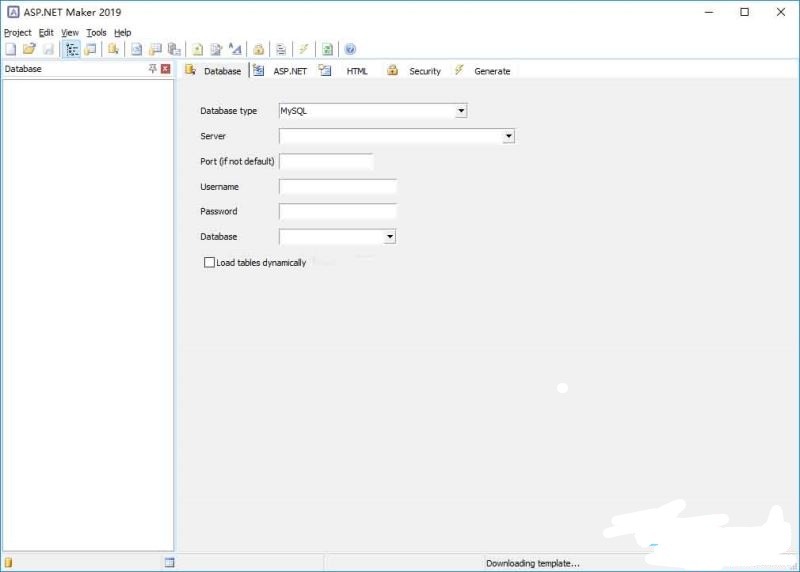Open help via blue question icon

(350, 49)
